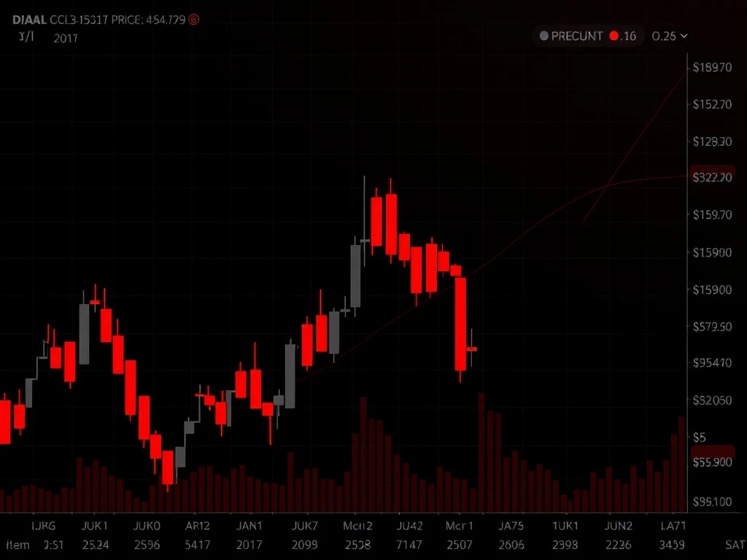Image resolution: width=747 pixels, height=560 pixels.
Task: Click the IJRG date axis label
Action: (43, 526)
